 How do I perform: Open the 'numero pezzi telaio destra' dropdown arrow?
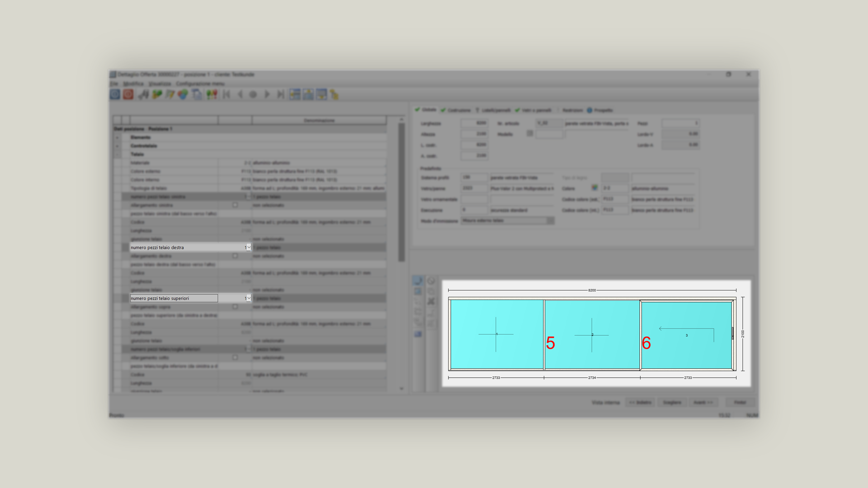[249, 248]
